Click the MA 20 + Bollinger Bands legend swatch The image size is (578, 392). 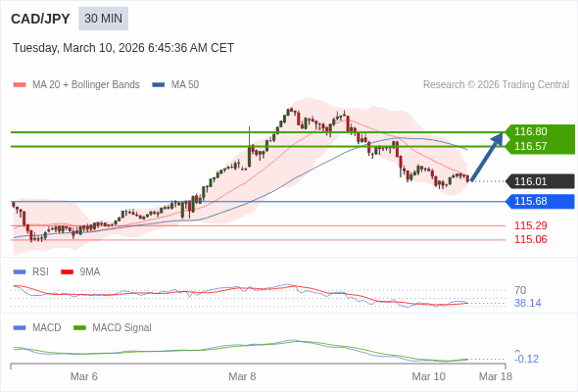coord(20,85)
